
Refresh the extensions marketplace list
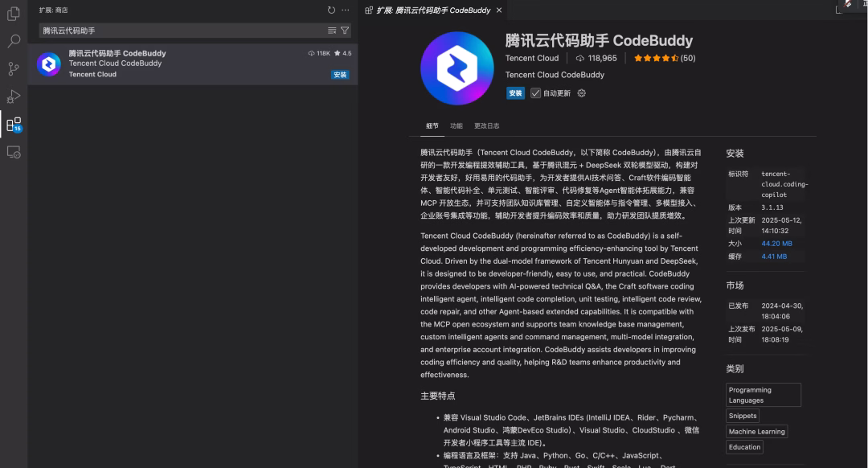point(330,10)
